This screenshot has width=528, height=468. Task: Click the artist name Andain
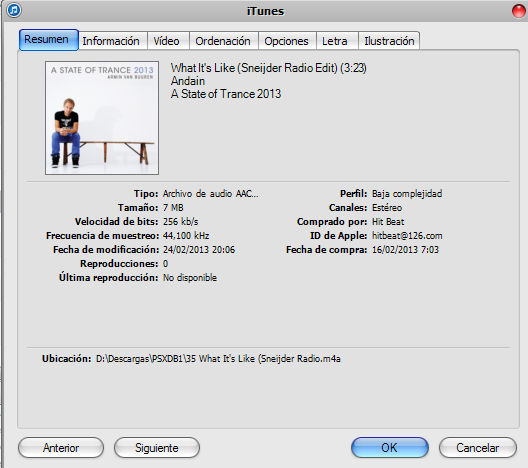[188, 81]
